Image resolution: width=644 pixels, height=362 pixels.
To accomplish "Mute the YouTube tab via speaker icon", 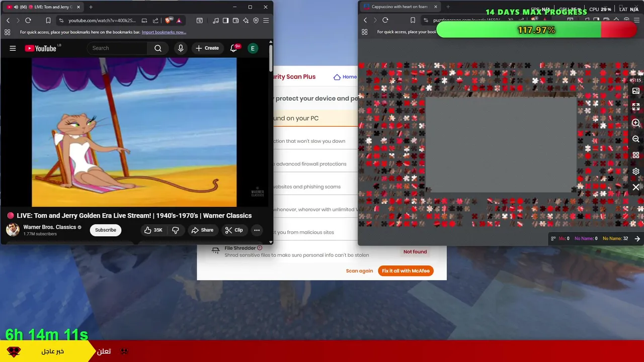I will click(16, 7).
